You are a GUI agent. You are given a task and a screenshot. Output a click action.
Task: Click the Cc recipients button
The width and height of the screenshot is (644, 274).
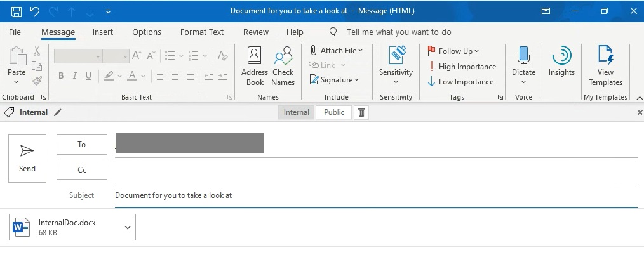click(x=82, y=170)
